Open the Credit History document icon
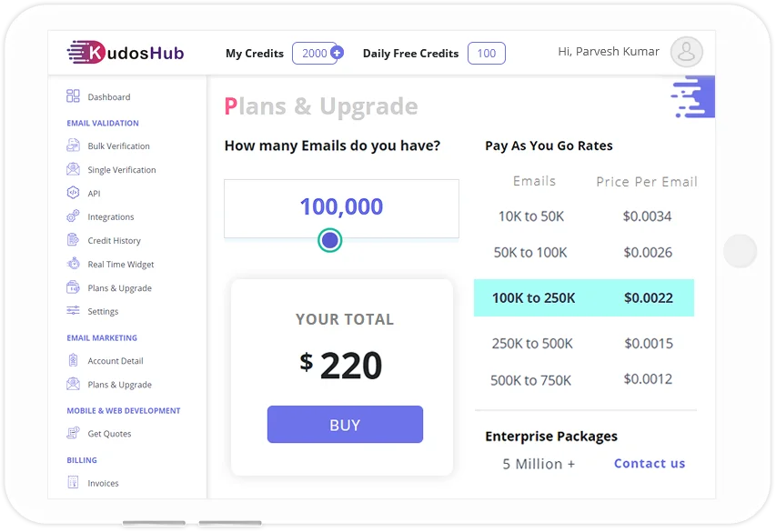 pyautogui.click(x=73, y=240)
